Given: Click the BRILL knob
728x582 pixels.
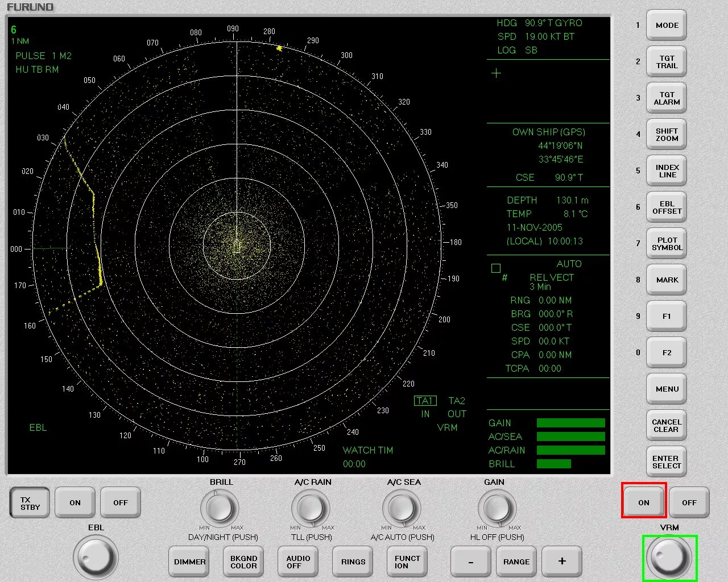Looking at the screenshot, I should (220, 508).
